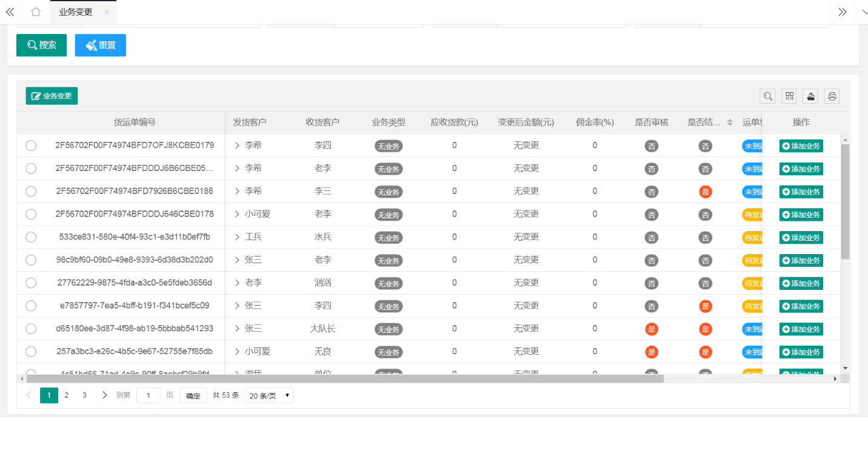Switch to the 业务变更 tab
Screen dimensions: 868x456
coord(76,12)
